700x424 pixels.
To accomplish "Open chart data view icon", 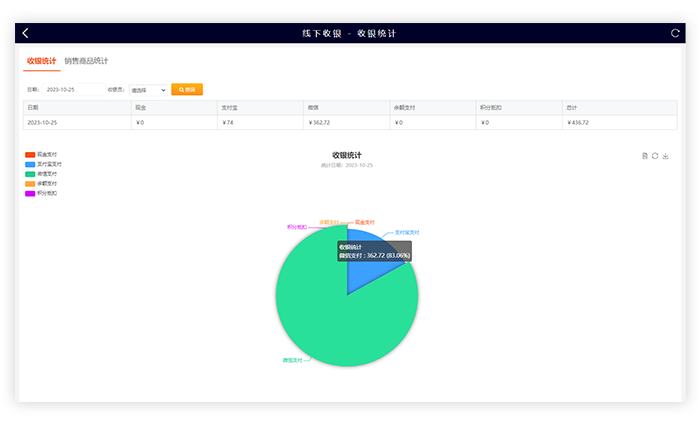I will point(645,155).
